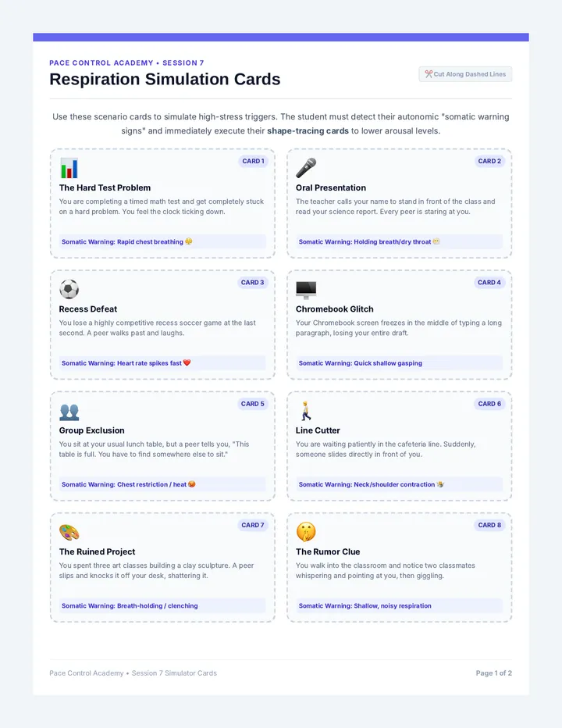Viewport: 562px width, 728px height.
Task: Click Somatic Warning: Rapid chest breathing bar
Action: point(162,242)
